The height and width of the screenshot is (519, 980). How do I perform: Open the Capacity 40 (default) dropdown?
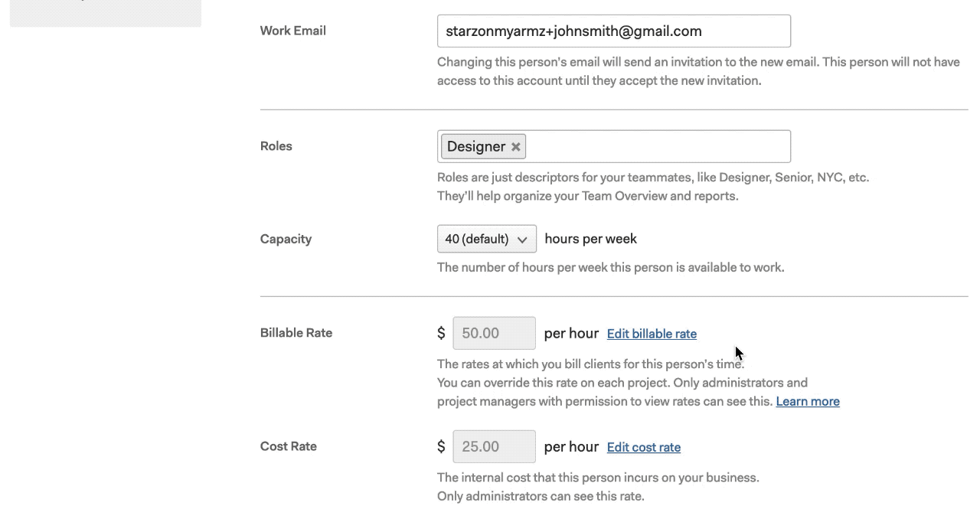(487, 239)
